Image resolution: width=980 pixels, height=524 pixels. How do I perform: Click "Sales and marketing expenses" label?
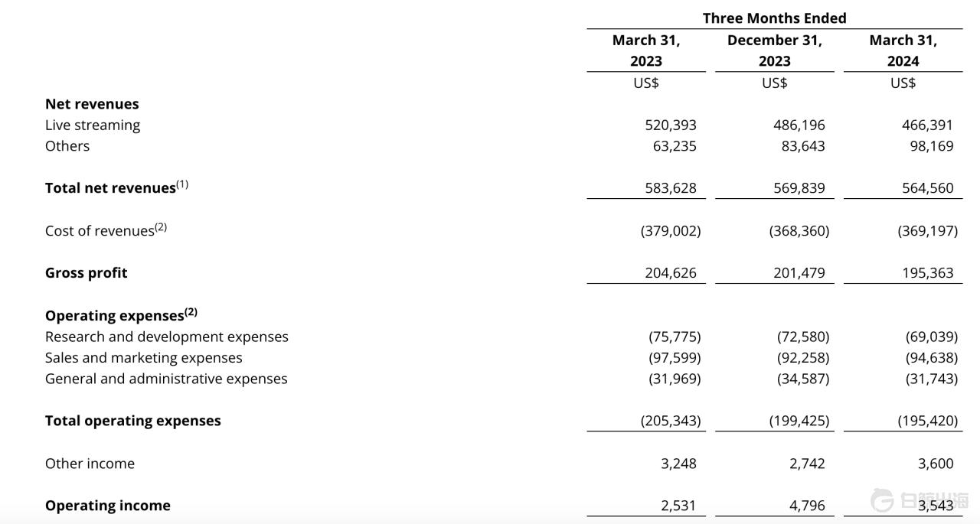point(144,358)
